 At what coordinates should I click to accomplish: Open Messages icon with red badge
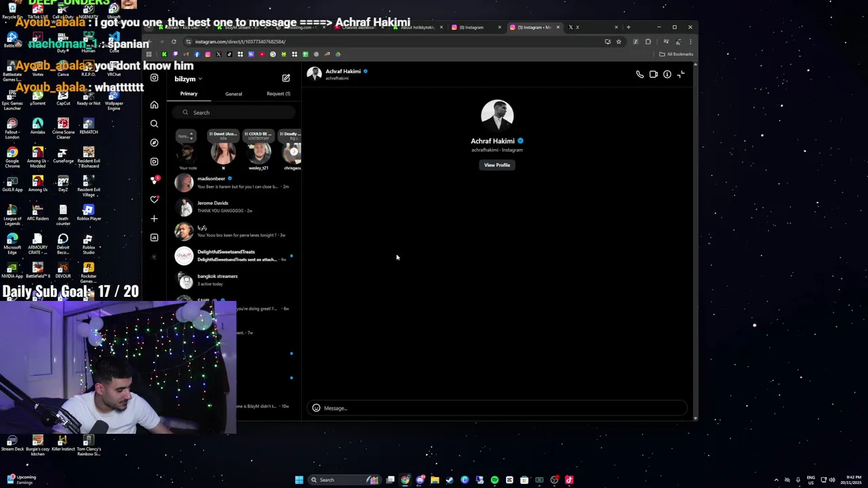coord(154,181)
